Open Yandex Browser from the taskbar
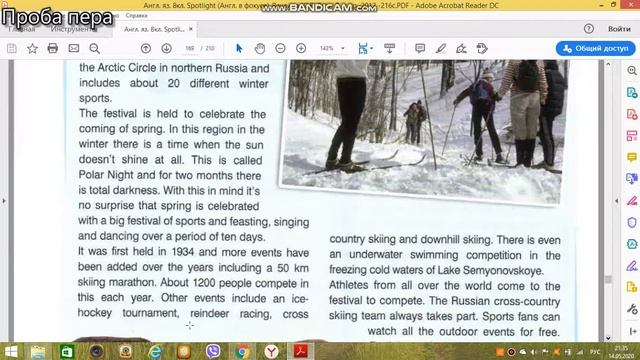The image size is (640, 360). point(271,351)
